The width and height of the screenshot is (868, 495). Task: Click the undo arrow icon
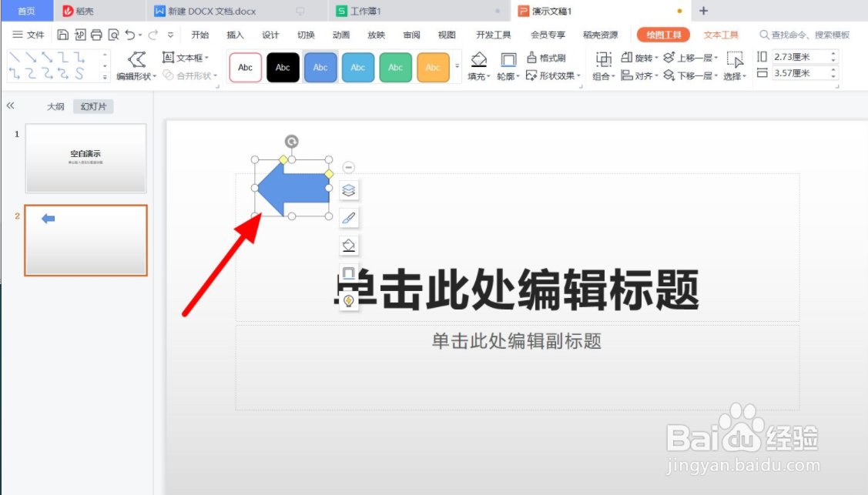coord(129,35)
